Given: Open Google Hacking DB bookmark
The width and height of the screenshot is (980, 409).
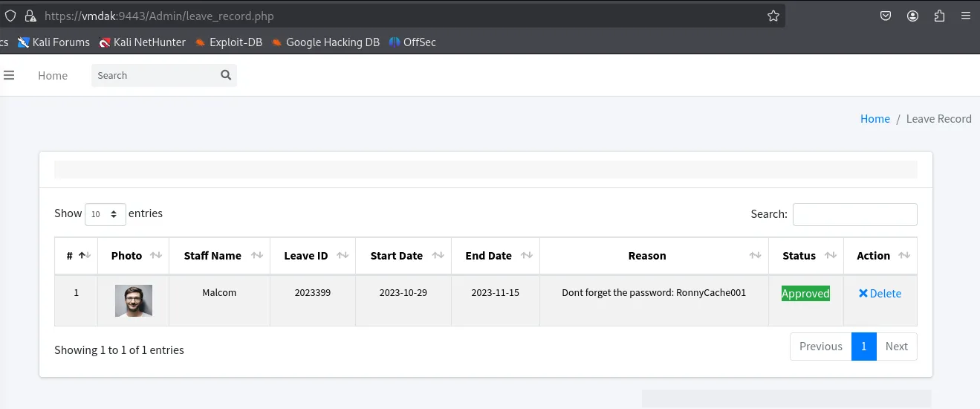Looking at the screenshot, I should [325, 42].
